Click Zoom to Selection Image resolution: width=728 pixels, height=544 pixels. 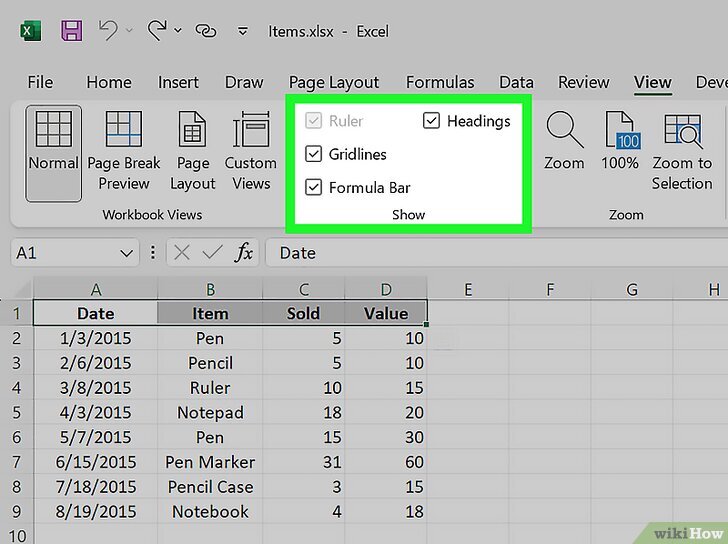pyautogui.click(x=682, y=153)
